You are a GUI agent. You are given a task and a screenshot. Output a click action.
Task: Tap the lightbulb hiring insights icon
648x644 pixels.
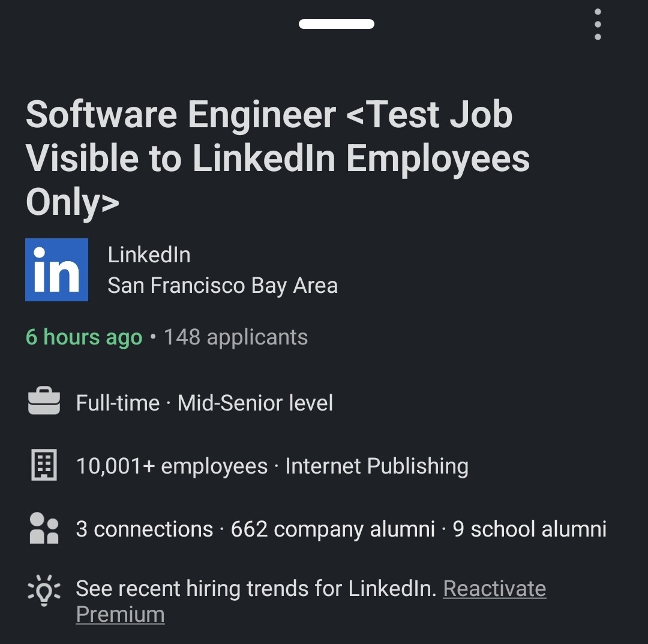coord(44,590)
